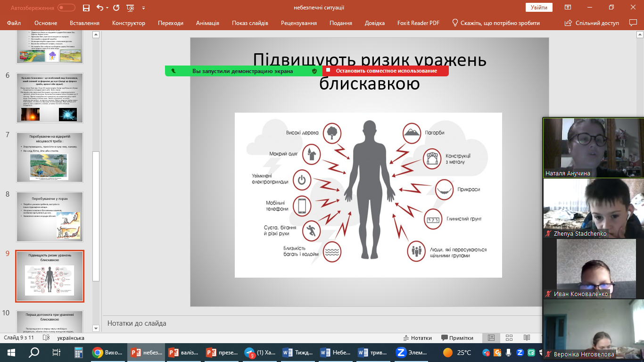Select slide 9 thumbnail in the panel

tap(50, 276)
